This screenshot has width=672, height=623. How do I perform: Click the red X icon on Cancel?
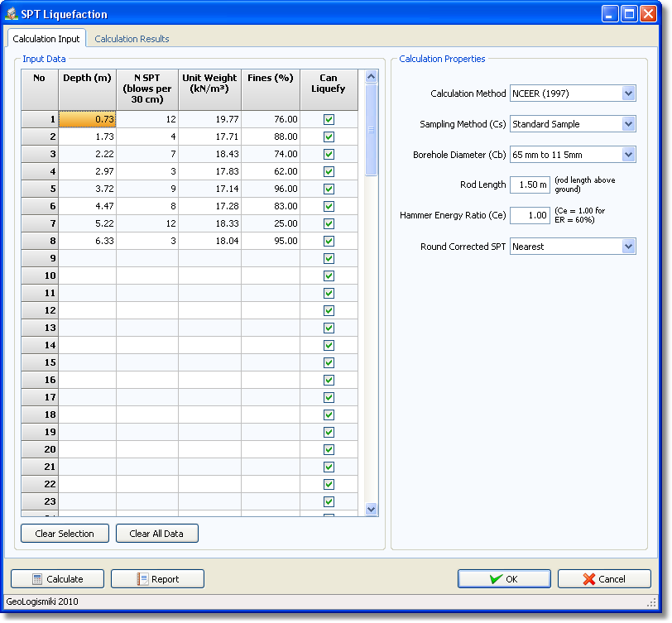(x=589, y=579)
